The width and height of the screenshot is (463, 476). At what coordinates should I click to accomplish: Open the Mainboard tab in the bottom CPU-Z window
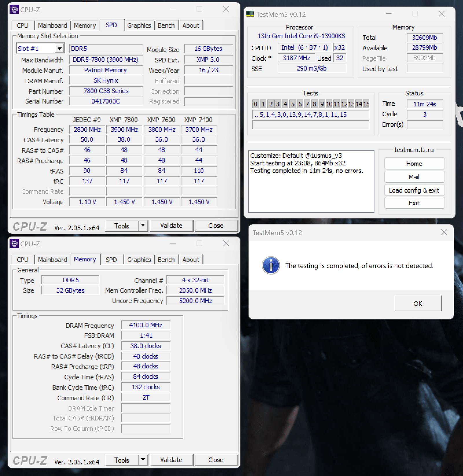pyautogui.click(x=52, y=260)
